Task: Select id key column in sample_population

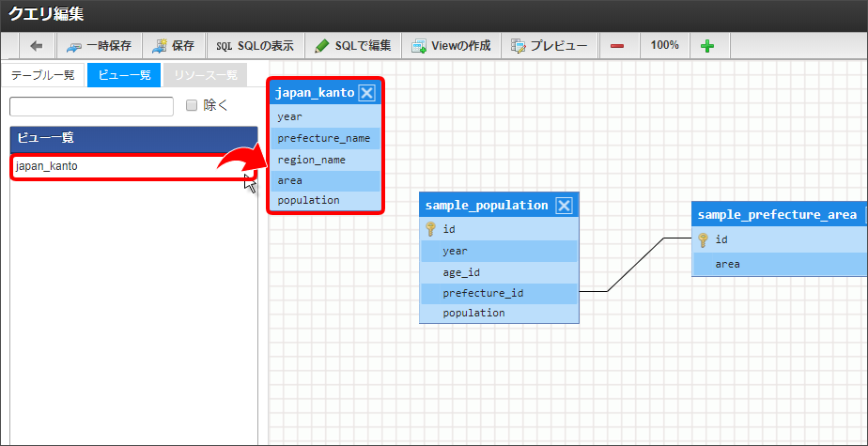Action: [500, 228]
